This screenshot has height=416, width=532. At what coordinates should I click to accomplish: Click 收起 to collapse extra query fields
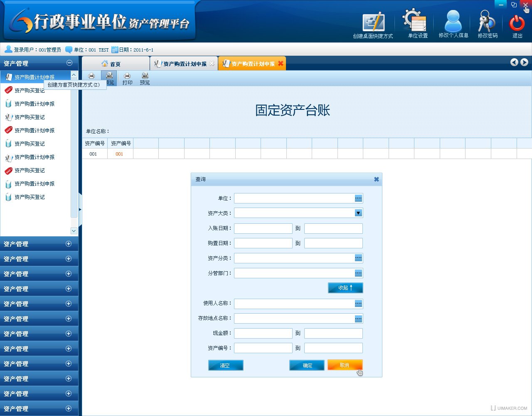(345, 288)
